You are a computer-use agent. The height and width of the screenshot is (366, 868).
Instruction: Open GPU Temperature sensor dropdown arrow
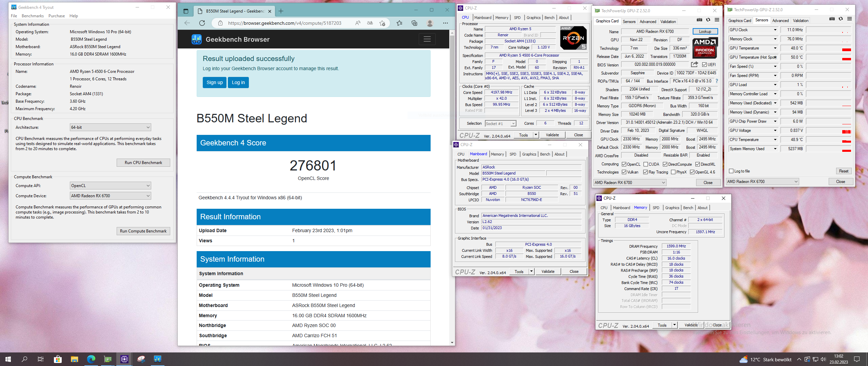[775, 48]
